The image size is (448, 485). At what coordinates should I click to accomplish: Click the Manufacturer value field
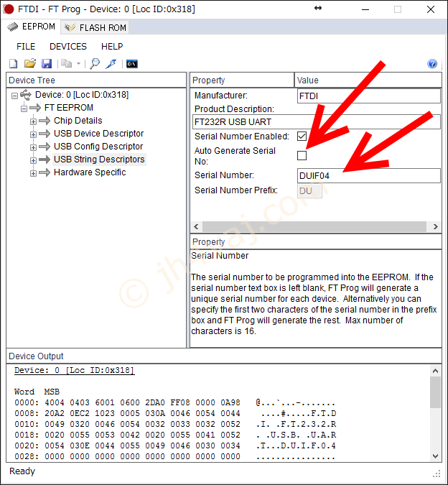click(x=368, y=96)
